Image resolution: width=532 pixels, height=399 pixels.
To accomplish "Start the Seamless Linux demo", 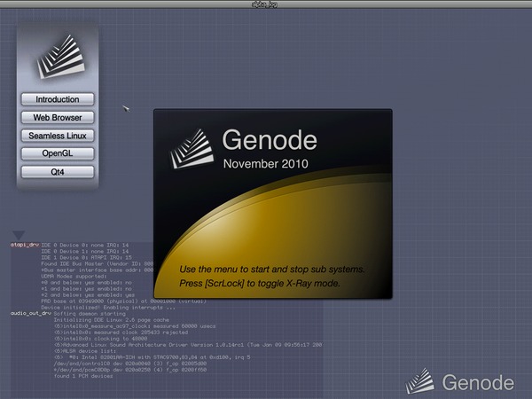I will click(x=58, y=136).
